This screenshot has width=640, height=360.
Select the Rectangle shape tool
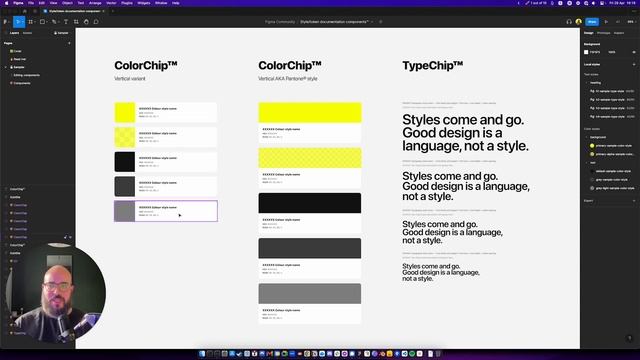(x=43, y=22)
